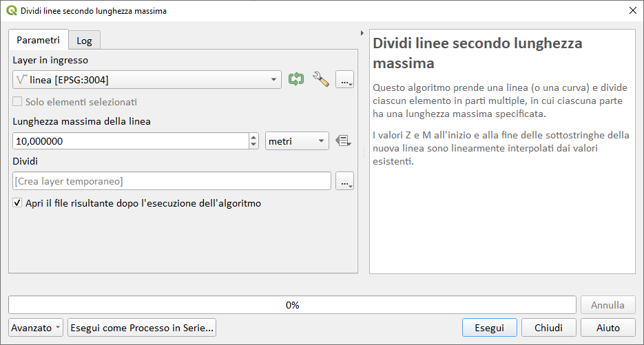
Task: Switch to the Log tab
Action: tap(84, 41)
